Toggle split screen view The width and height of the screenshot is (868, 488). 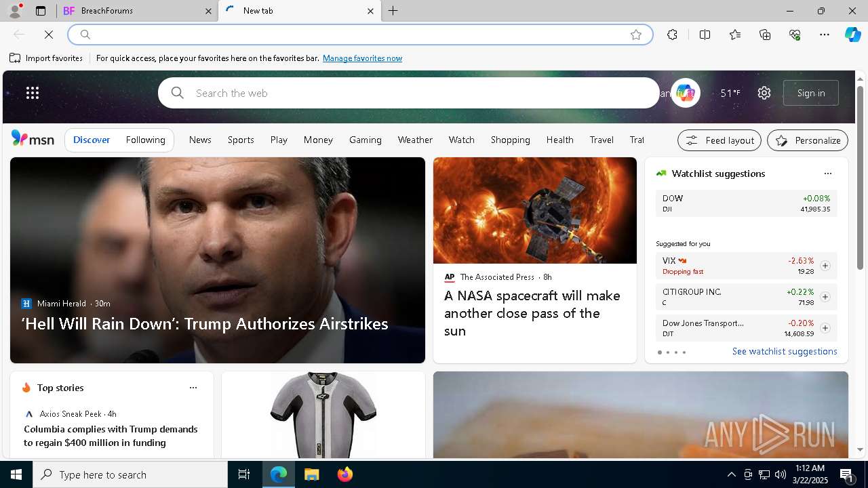click(x=705, y=35)
